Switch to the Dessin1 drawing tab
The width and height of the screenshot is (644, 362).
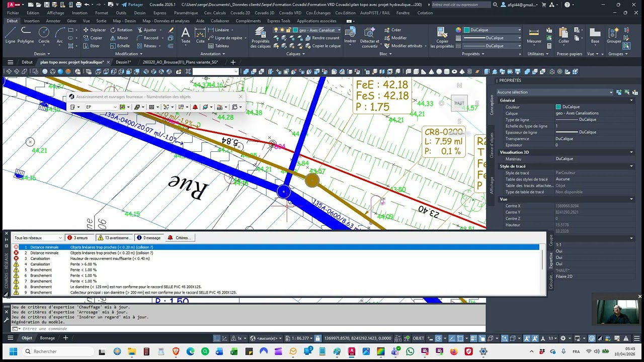click(123, 62)
